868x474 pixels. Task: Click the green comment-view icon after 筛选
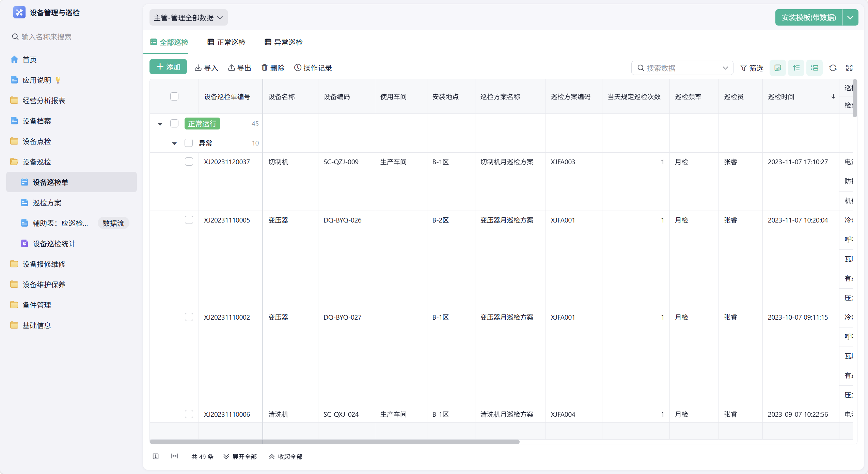click(x=778, y=68)
